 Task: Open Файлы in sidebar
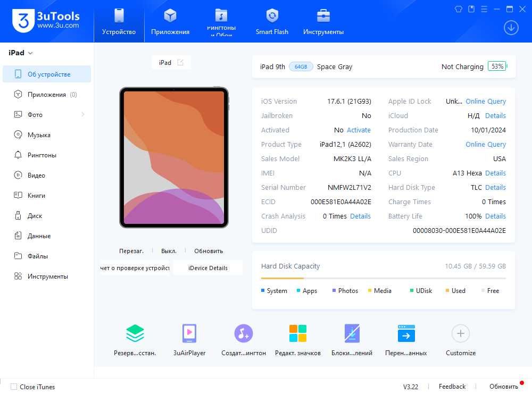(47, 256)
